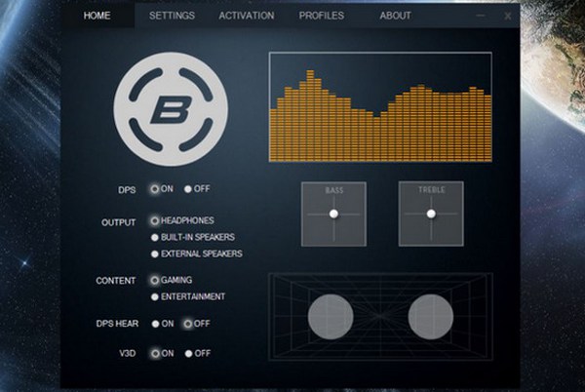Viewport: 585px width, 392px height.
Task: Click the left speaker circle in 3D grid
Action: 331,317
